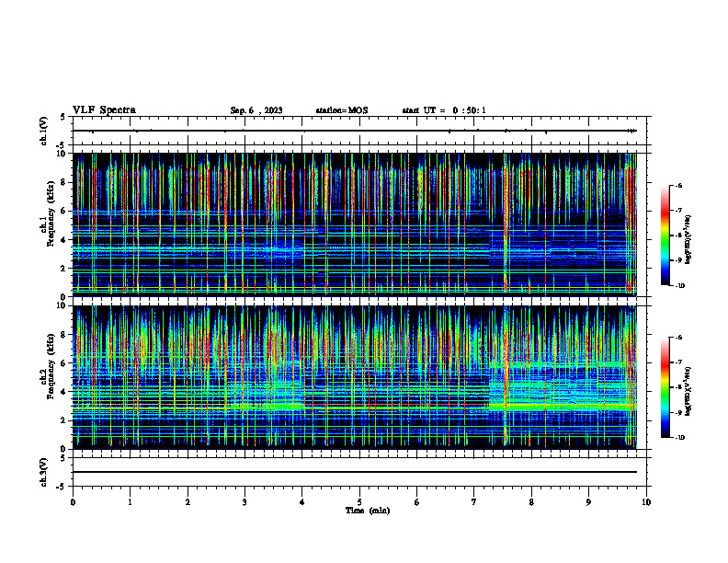
Task: Click time axis tick label "5"
Action: click(359, 502)
